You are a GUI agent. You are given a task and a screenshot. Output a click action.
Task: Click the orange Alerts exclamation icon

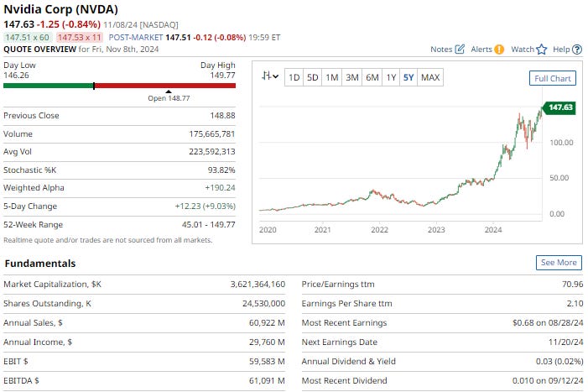[x=499, y=50]
